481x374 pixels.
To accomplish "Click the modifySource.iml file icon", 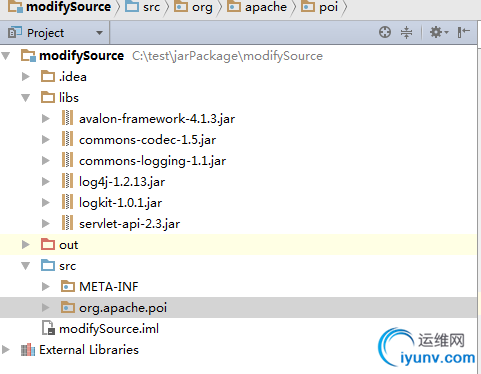I will click(x=48, y=328).
